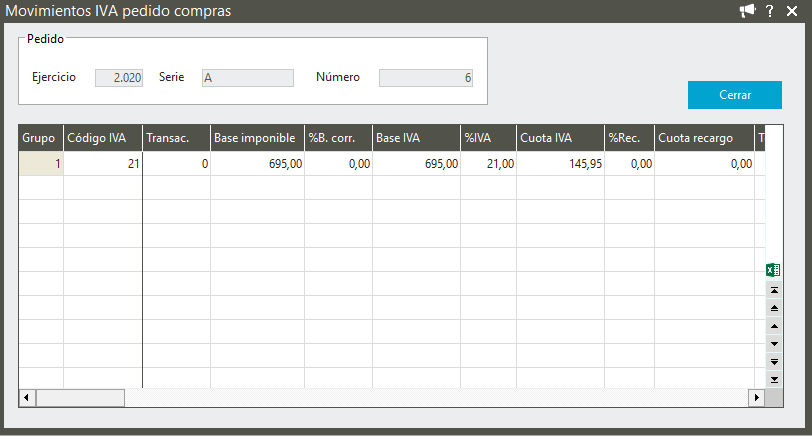
Task: Click the %Rec. column header
Action: [629, 138]
